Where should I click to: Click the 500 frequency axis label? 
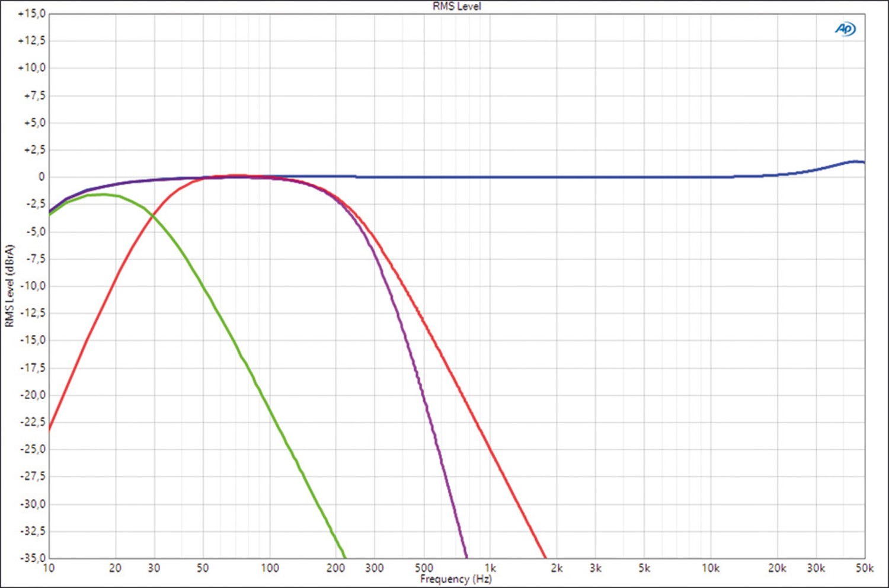tap(424, 568)
